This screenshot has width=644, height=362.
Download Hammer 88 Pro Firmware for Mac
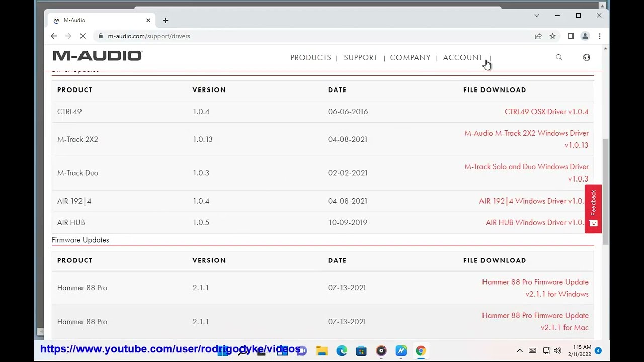tap(535, 322)
